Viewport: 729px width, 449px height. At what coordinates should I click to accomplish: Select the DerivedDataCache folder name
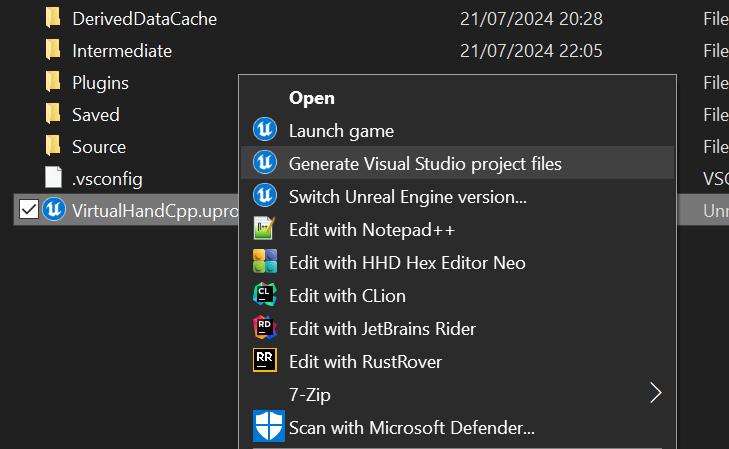(x=145, y=19)
